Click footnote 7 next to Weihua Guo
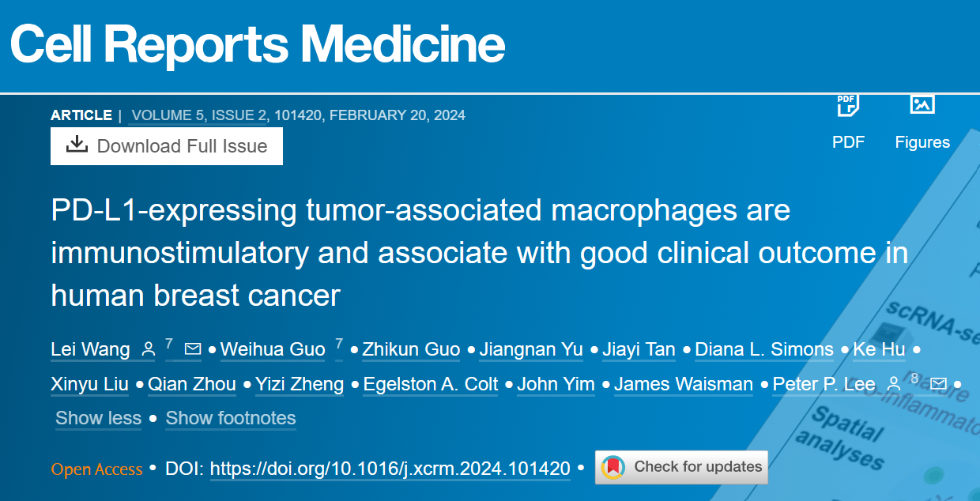 pyautogui.click(x=339, y=344)
